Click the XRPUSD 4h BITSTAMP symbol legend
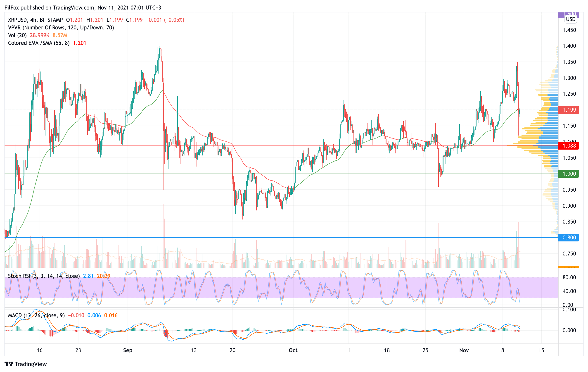588x372 pixels. [x=35, y=20]
